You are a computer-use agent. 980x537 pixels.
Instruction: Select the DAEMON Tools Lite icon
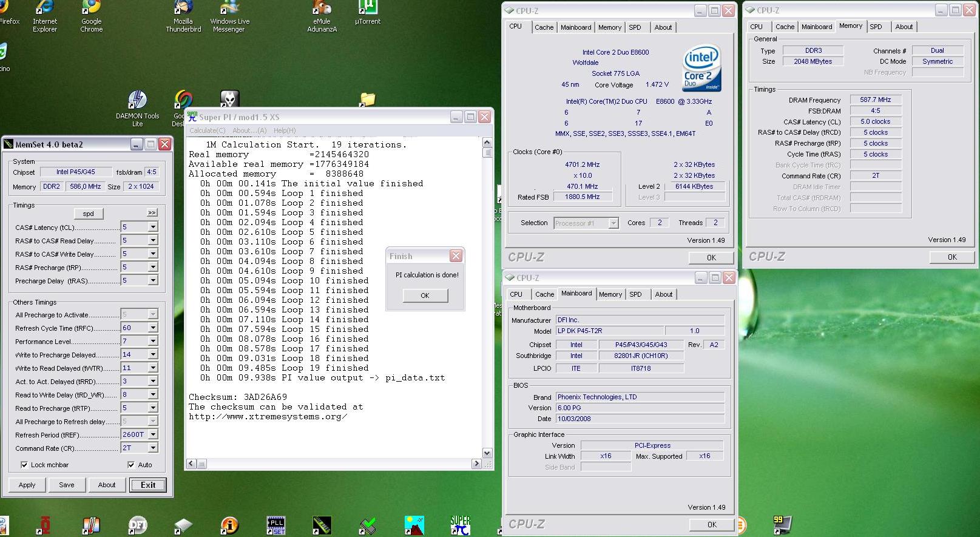pos(138,109)
